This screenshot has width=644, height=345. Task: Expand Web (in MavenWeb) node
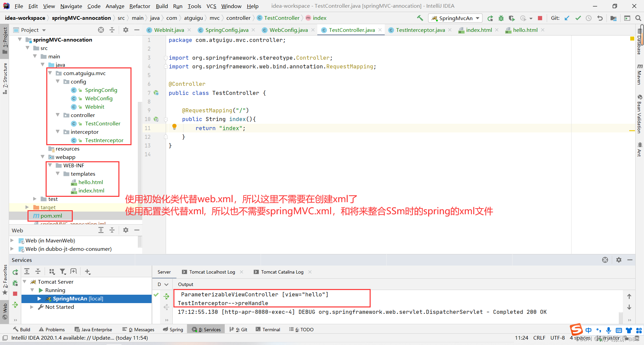[x=12, y=240]
